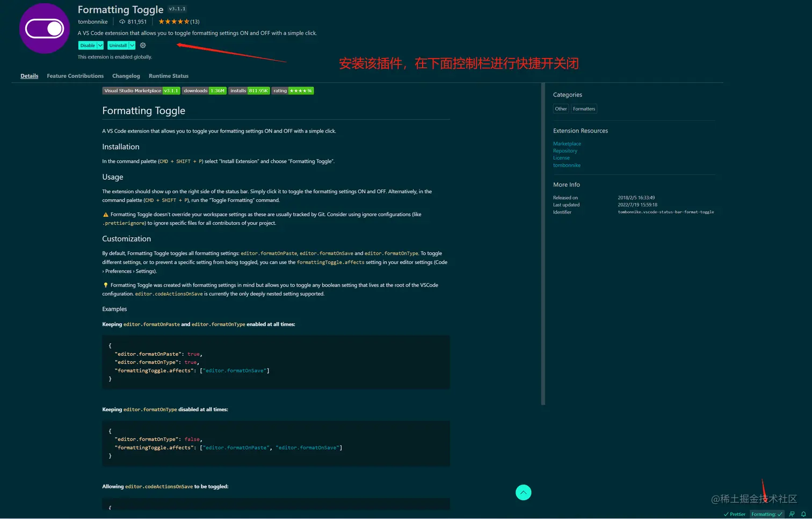Click the More Info heading

(x=567, y=185)
